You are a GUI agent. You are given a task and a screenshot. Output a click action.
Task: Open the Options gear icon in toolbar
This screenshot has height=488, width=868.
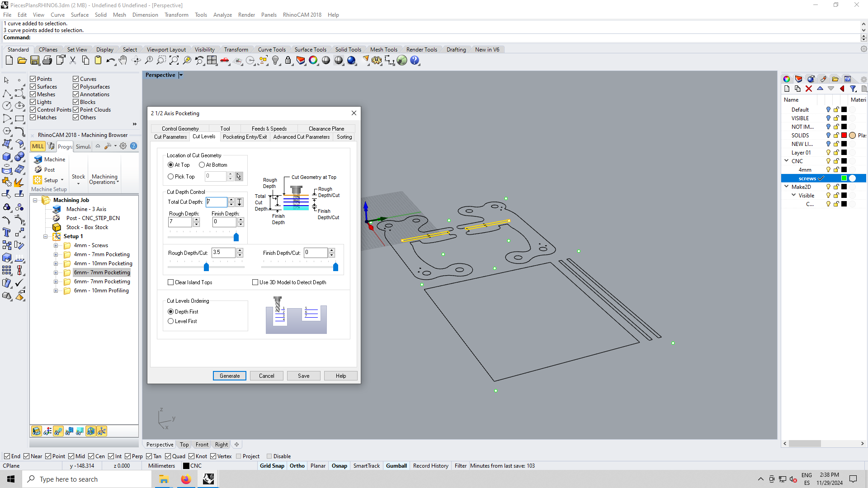pyautogui.click(x=377, y=60)
